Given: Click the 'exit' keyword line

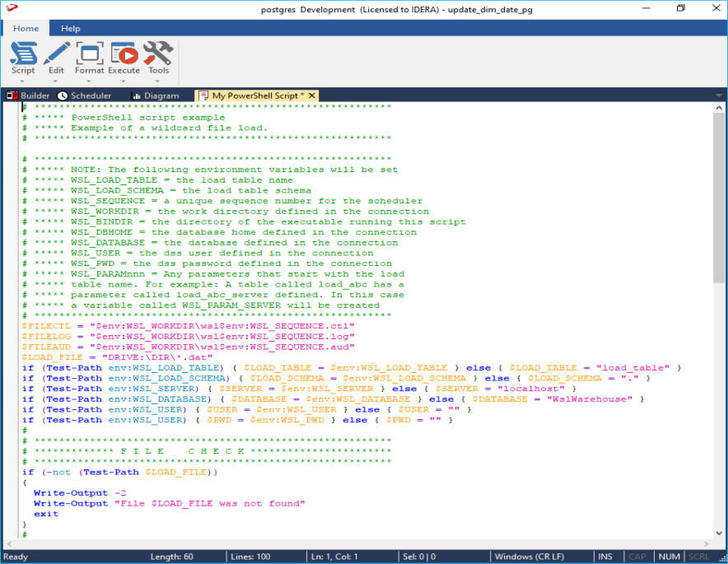Looking at the screenshot, I should click(x=46, y=514).
